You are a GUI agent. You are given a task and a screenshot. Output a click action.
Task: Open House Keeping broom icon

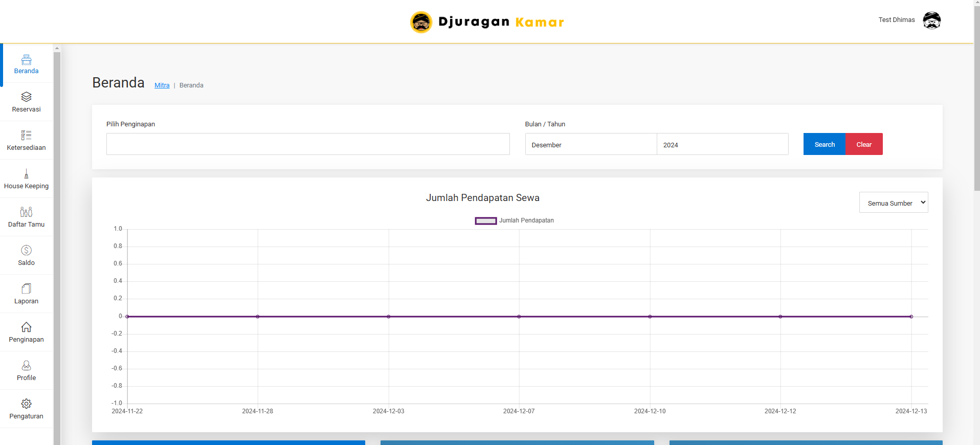click(x=26, y=174)
